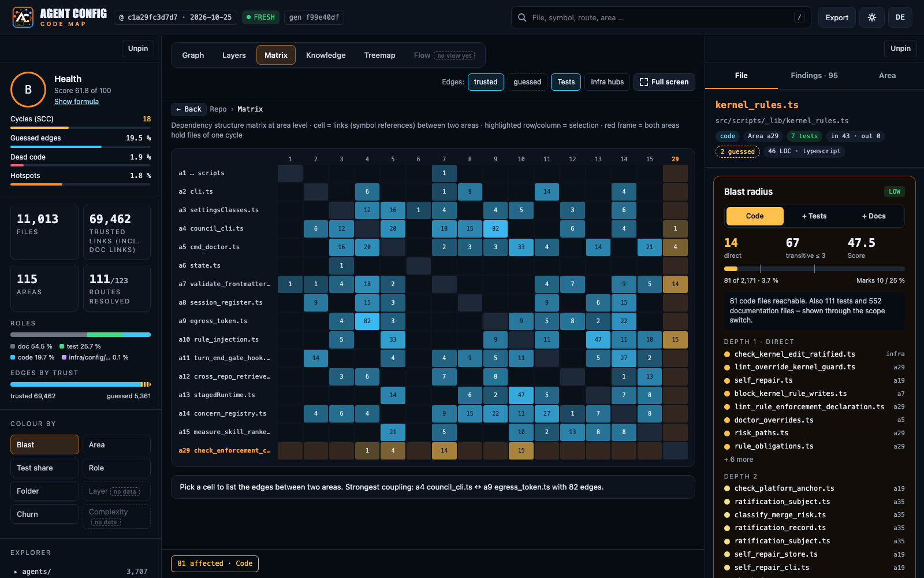Click the Repo breadcrumb link
924x578 pixels.
point(218,109)
